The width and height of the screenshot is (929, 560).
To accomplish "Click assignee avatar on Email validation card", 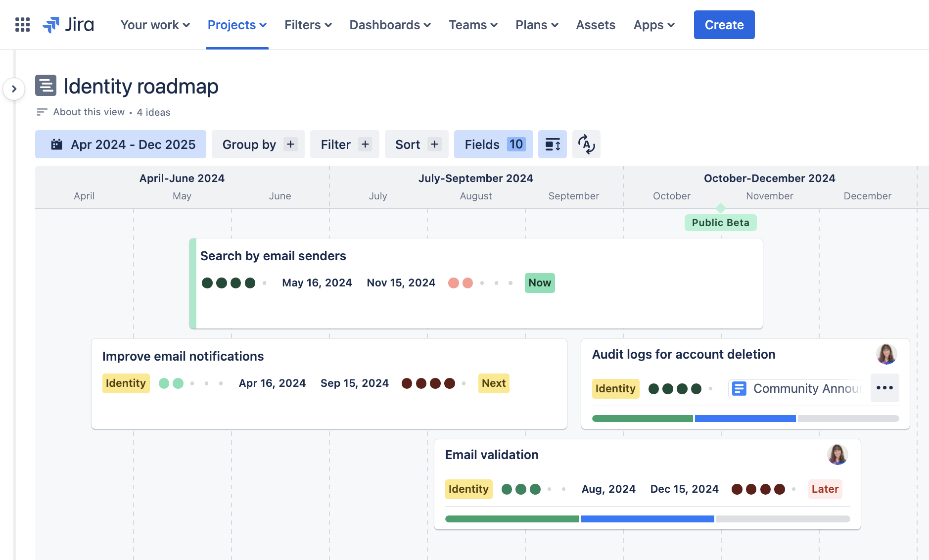I will 837,455.
